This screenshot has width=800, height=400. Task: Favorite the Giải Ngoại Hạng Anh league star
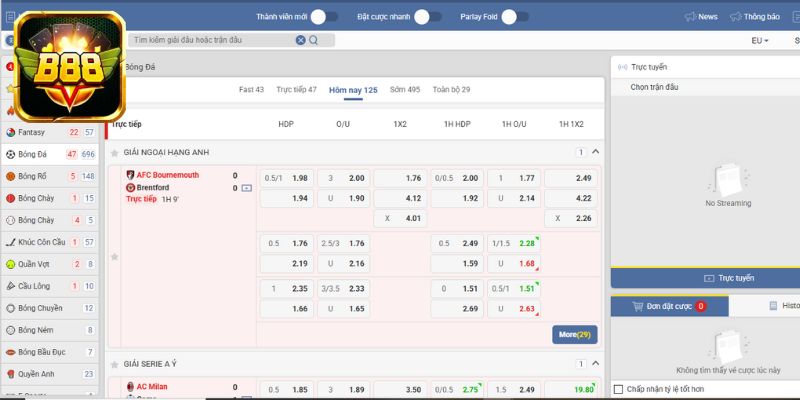pyautogui.click(x=115, y=153)
